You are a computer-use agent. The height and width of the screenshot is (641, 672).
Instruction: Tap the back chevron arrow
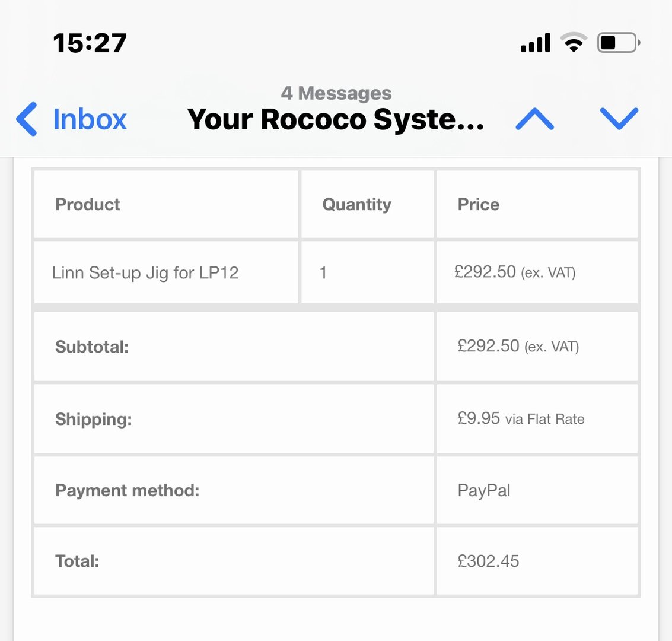point(27,119)
